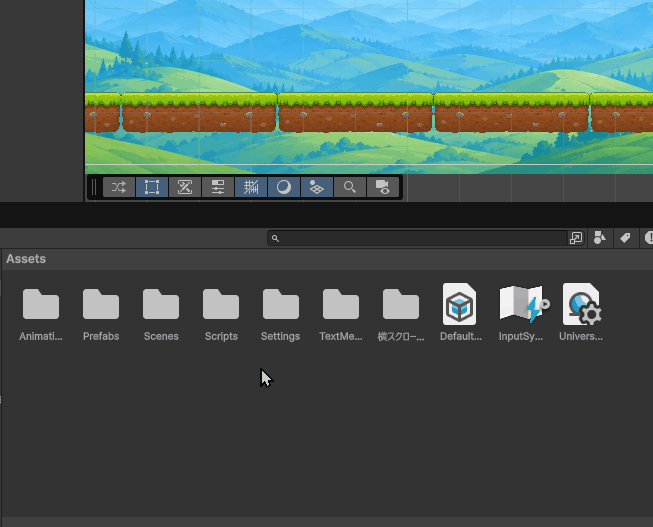
Task: Select the Scenes folder
Action: (x=161, y=313)
